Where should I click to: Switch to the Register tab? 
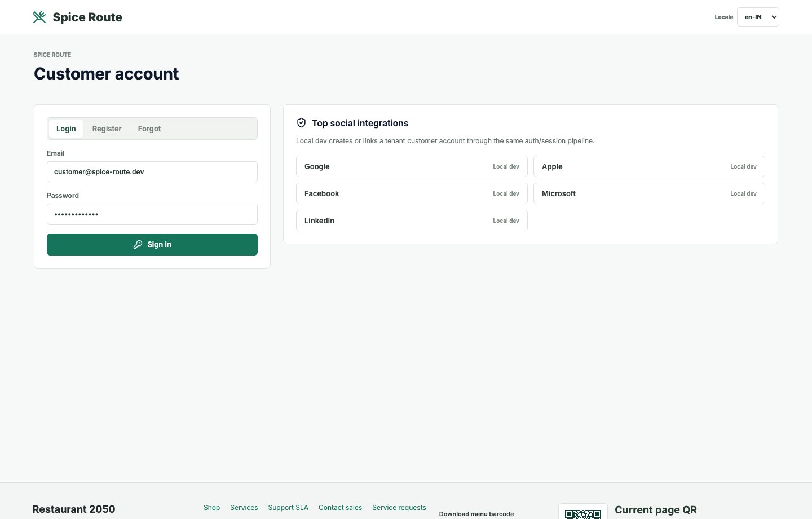tap(107, 129)
